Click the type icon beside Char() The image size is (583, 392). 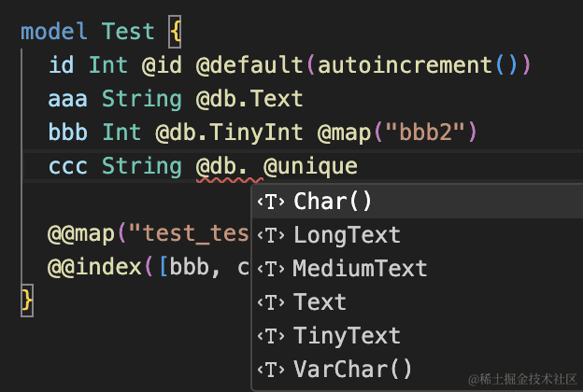271,202
